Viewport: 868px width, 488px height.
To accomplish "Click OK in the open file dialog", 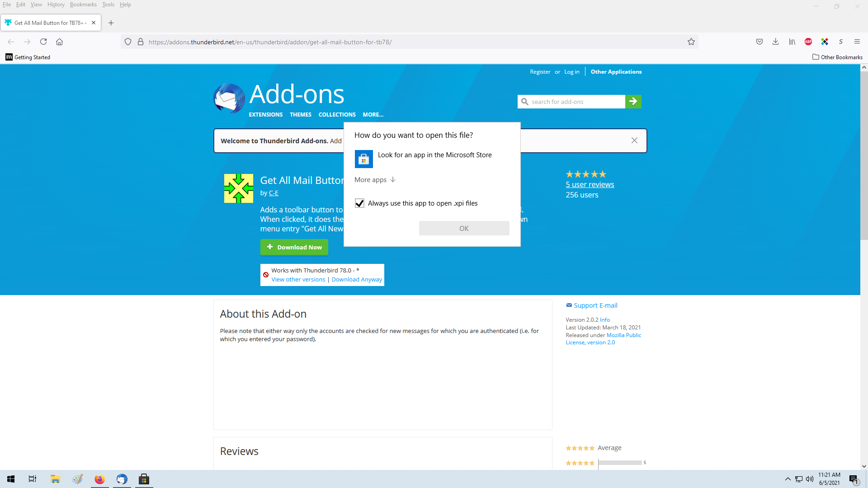I will click(x=464, y=228).
